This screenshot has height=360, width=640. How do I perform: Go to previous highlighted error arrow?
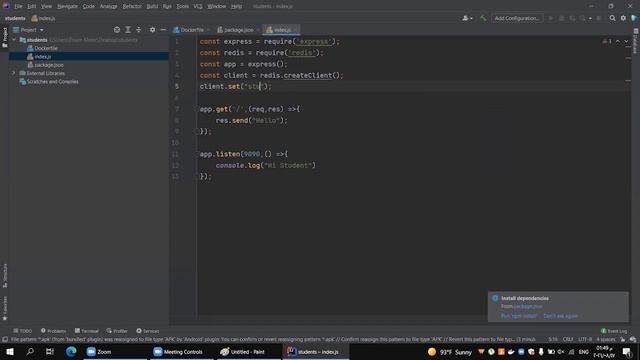[x=618, y=41]
